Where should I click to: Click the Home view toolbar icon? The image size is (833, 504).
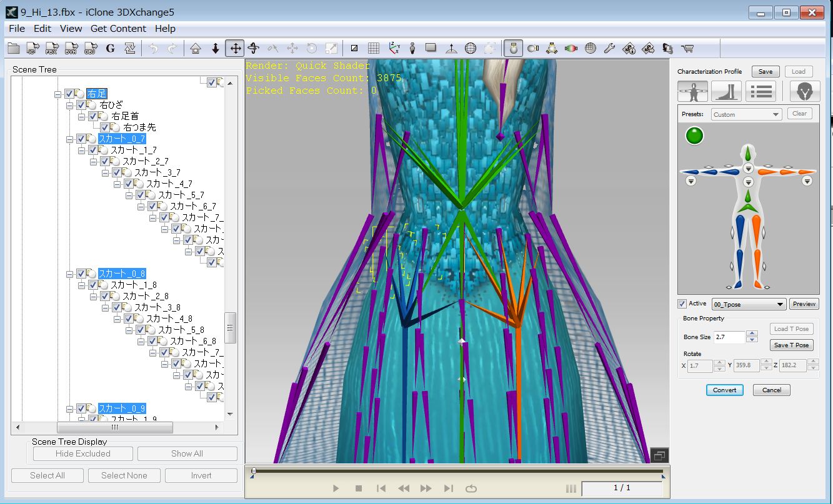(x=196, y=48)
